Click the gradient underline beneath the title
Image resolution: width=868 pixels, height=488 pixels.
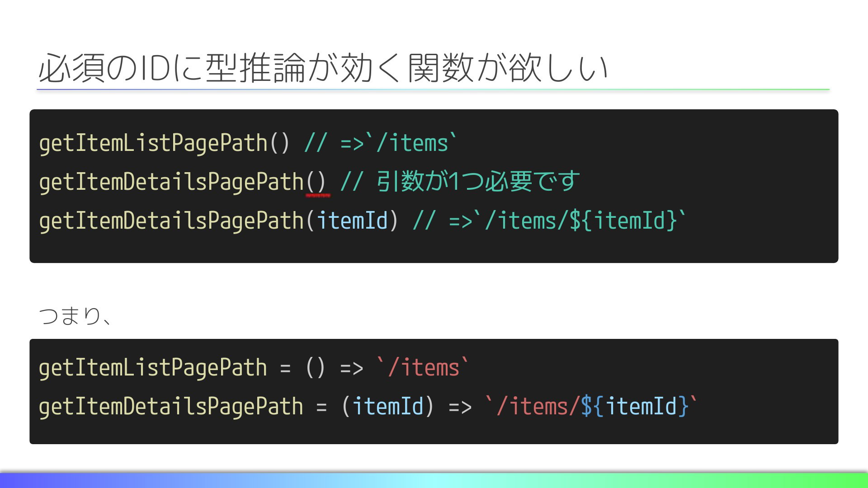(x=433, y=89)
